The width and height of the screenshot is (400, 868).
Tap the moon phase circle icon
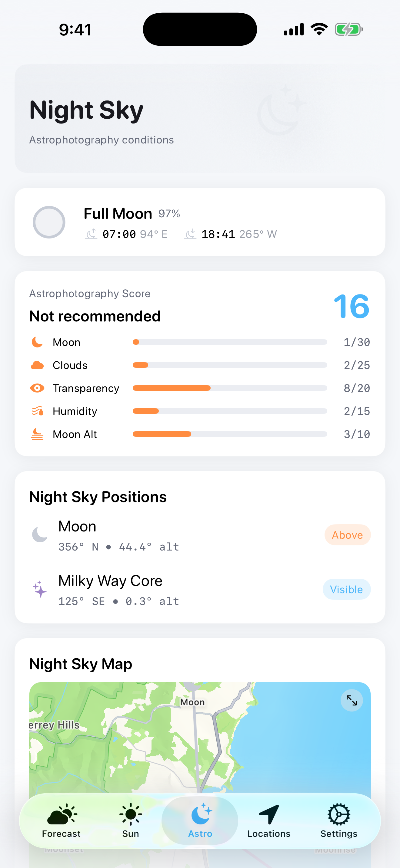pos(49,222)
